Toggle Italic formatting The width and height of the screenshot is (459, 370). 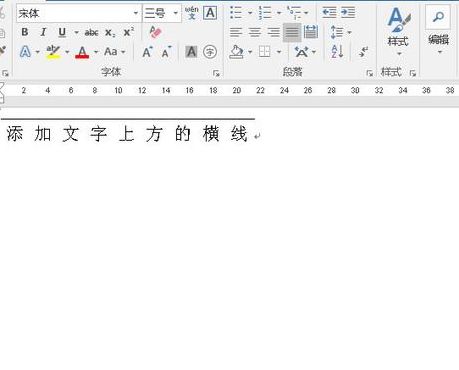point(43,32)
